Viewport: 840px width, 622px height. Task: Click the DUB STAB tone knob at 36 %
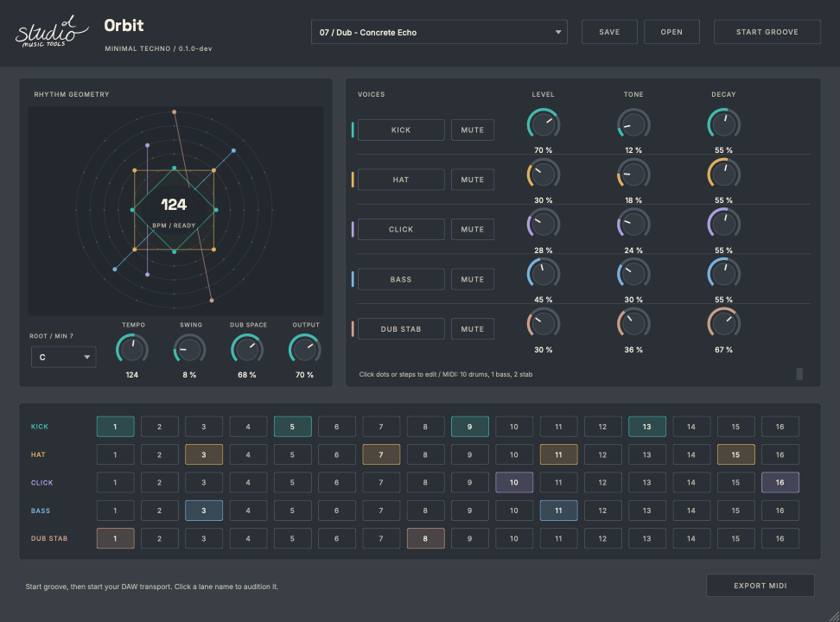633,324
